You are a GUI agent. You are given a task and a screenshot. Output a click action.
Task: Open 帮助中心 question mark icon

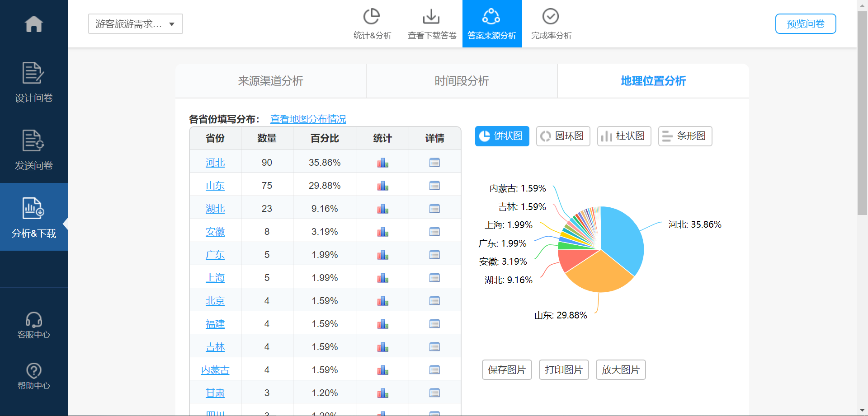click(33, 371)
